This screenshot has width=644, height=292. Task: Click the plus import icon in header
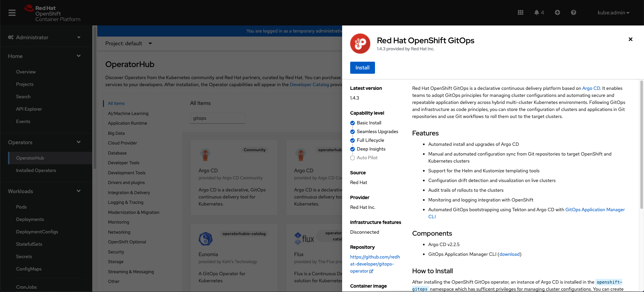tap(557, 12)
